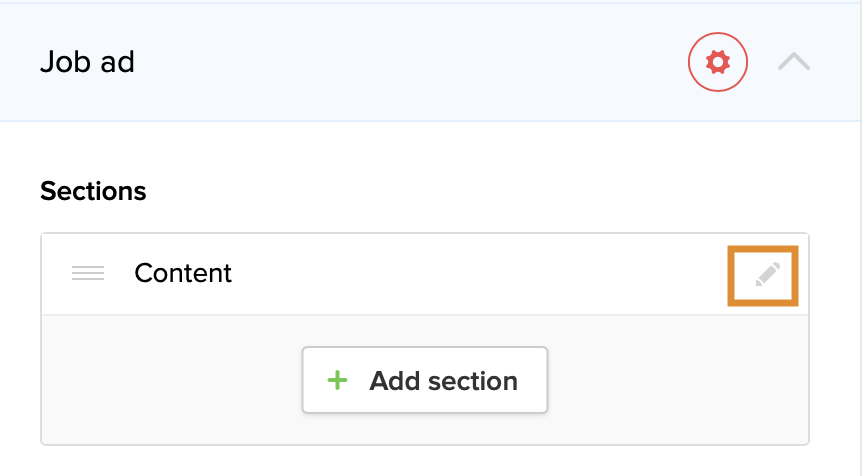862x476 pixels.
Task: Click the "Add section" label text
Action: click(443, 381)
